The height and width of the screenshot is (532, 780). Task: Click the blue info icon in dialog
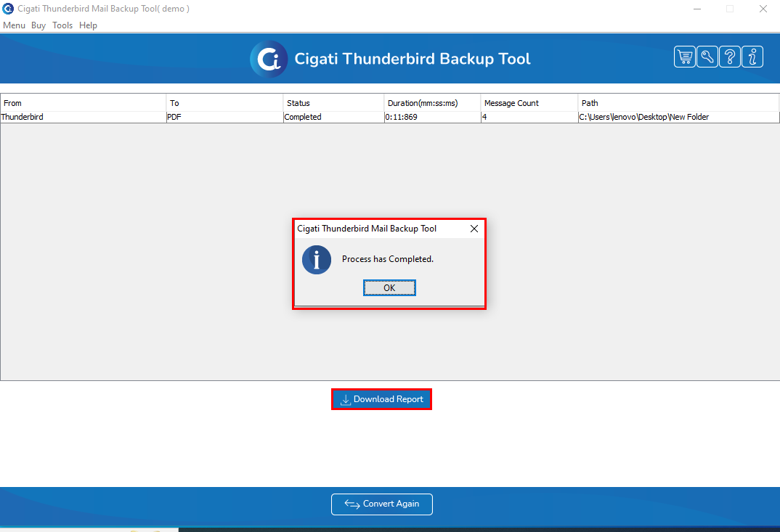click(317, 260)
